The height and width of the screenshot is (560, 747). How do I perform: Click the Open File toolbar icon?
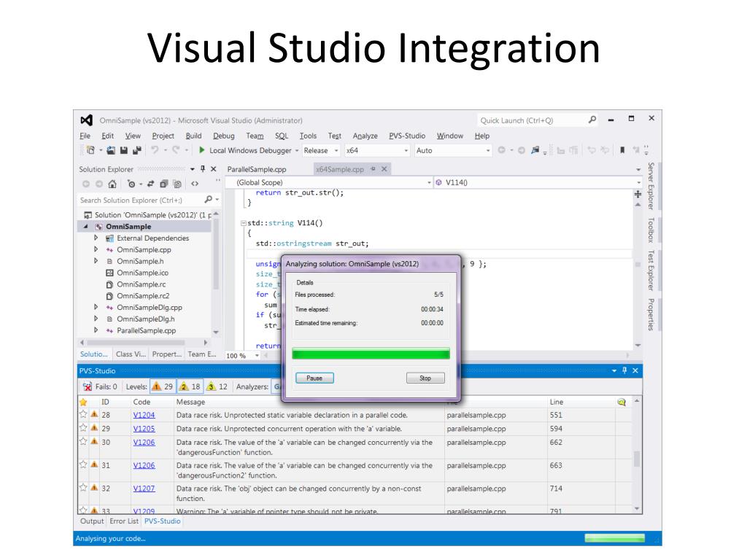point(111,150)
